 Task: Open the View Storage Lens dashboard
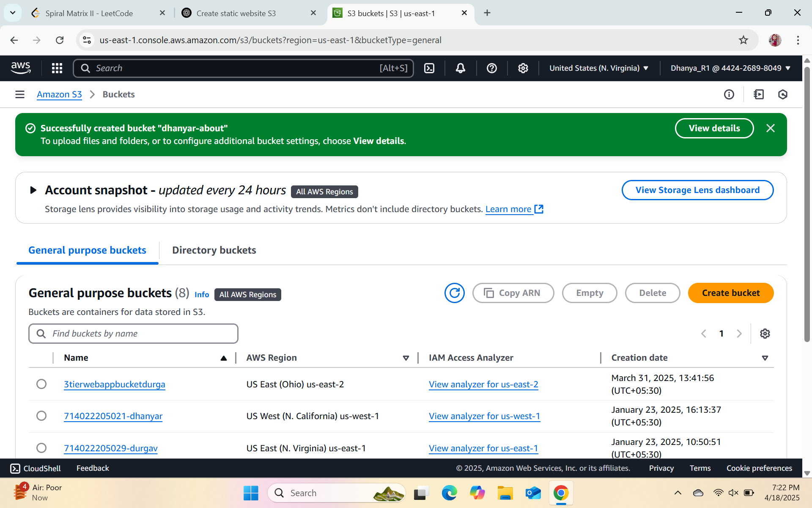click(697, 190)
